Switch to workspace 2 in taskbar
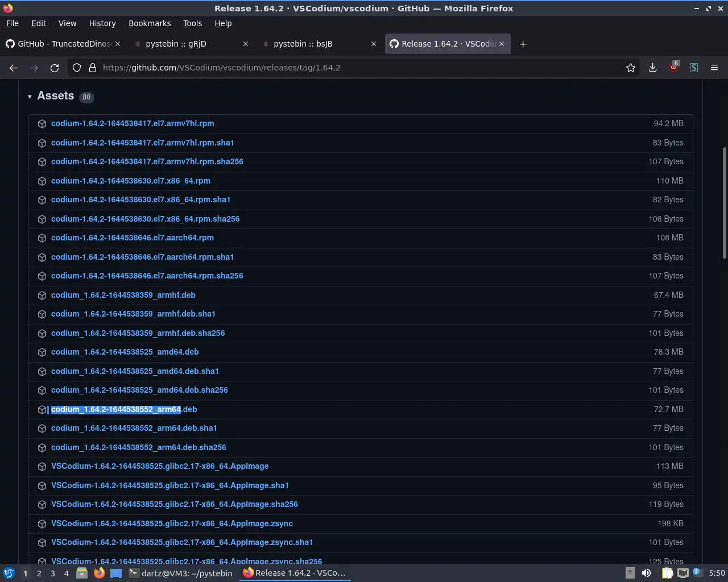The height and width of the screenshot is (582, 728). (39, 573)
